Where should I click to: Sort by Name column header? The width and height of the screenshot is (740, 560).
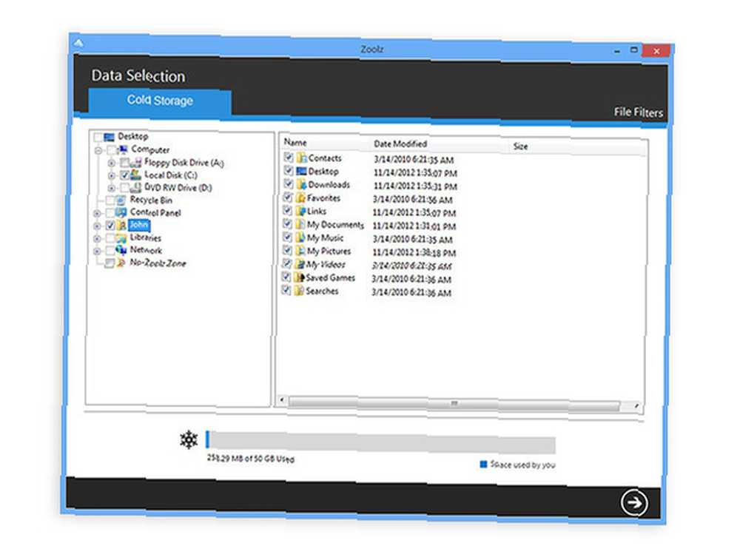click(x=295, y=143)
